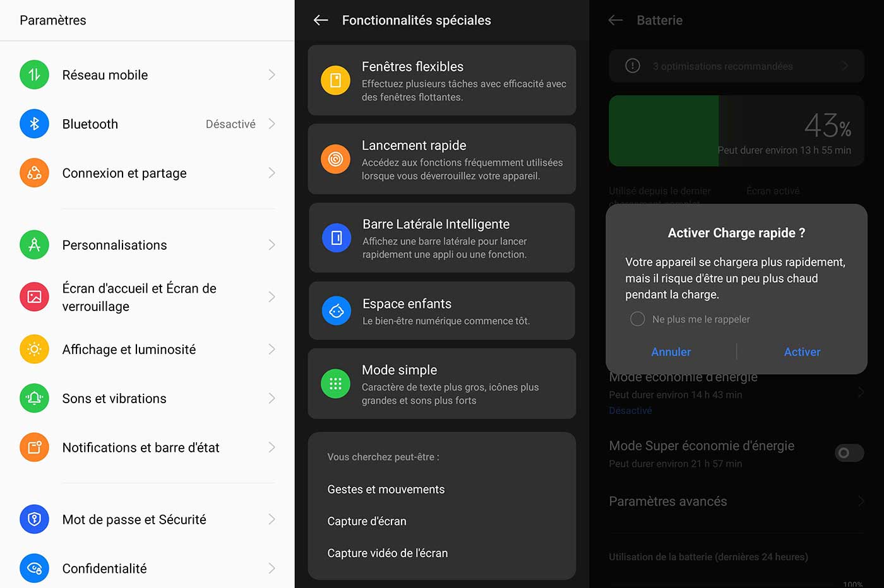Open the Gestes et mouvements suggestion
The image size is (884, 588).
click(386, 490)
